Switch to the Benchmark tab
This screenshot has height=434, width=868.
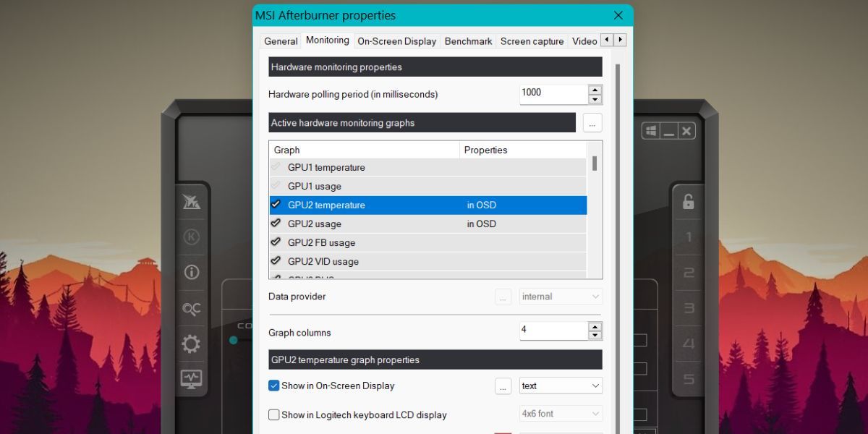pos(468,41)
